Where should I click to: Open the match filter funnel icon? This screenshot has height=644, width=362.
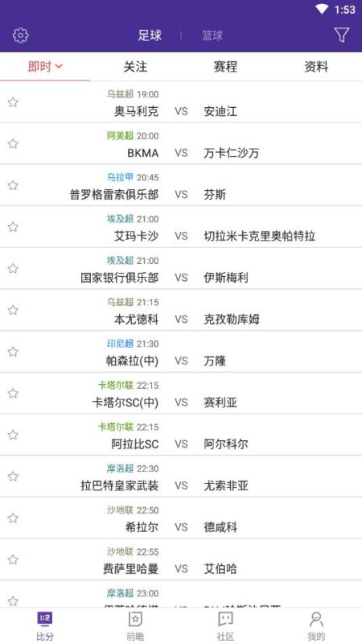pyautogui.click(x=341, y=35)
